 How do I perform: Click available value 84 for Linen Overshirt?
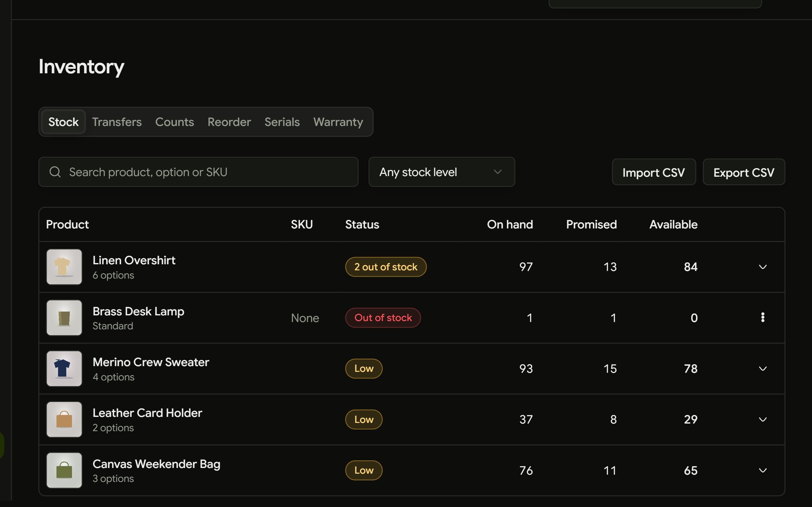point(691,267)
